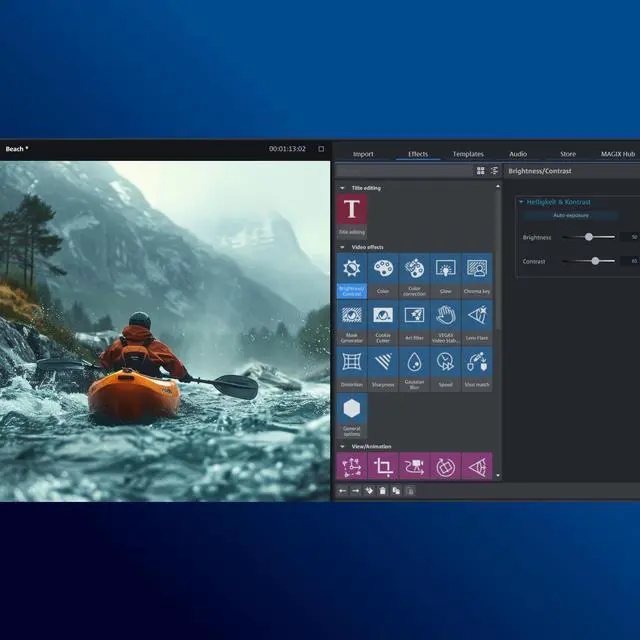Open the Color correction effect
Viewport: 640px width, 640px height.
coord(414,276)
